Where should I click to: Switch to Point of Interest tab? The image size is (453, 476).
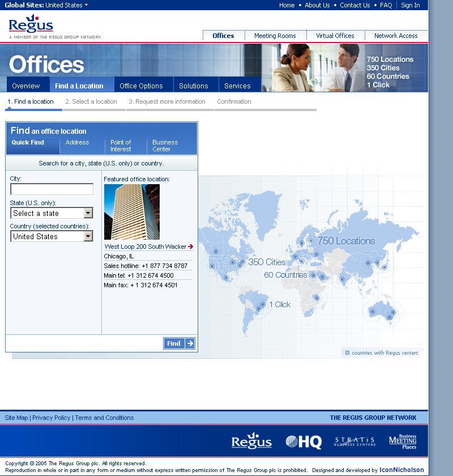pyautogui.click(x=121, y=146)
